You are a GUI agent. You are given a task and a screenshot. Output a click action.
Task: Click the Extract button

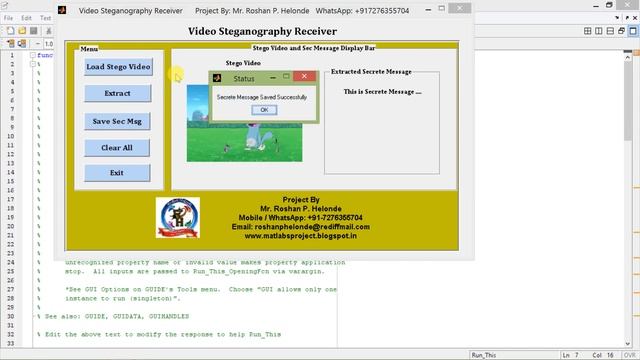click(x=118, y=93)
